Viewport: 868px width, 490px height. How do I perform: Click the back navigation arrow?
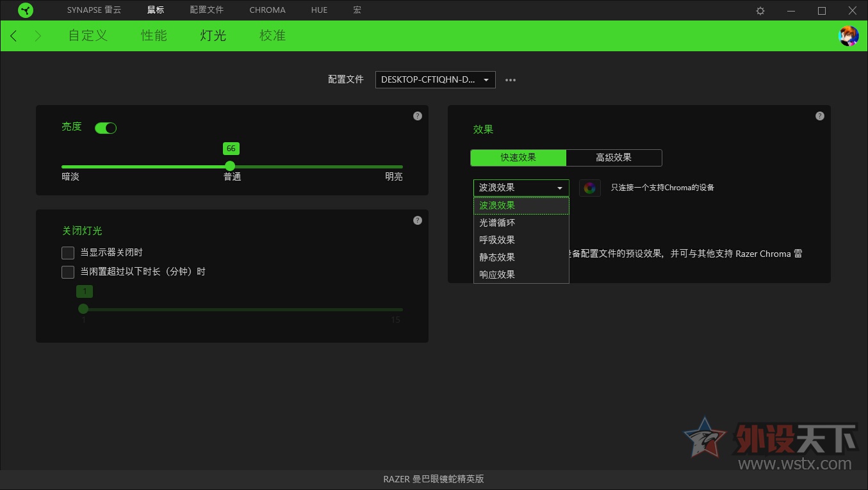[13, 35]
